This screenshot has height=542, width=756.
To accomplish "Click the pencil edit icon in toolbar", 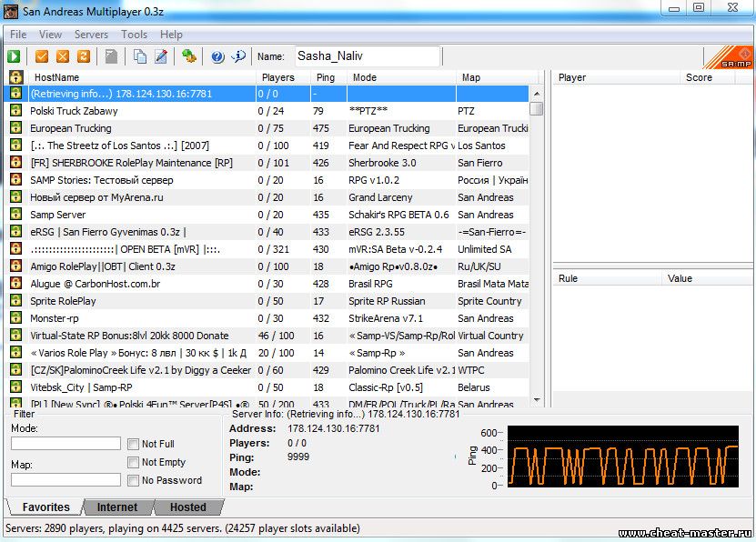I will click(161, 56).
